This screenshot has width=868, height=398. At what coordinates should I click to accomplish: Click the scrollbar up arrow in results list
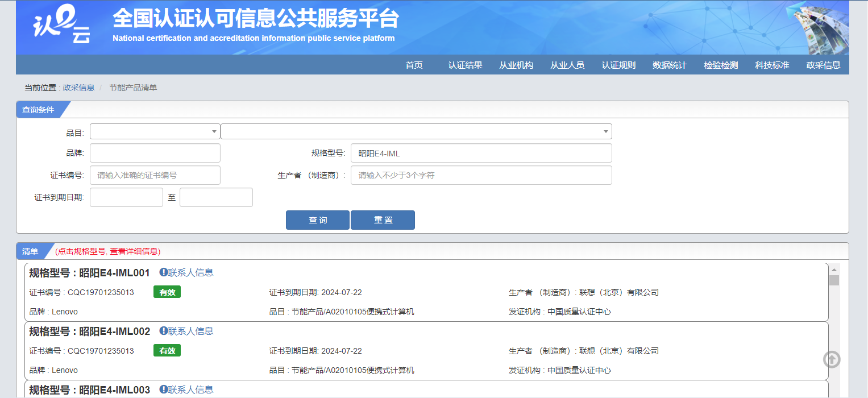[x=834, y=270]
